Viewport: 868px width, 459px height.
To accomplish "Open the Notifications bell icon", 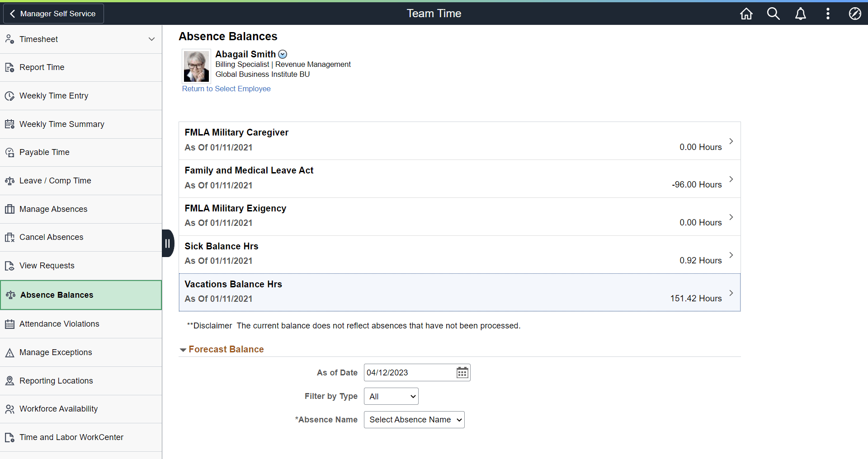I will tap(801, 14).
